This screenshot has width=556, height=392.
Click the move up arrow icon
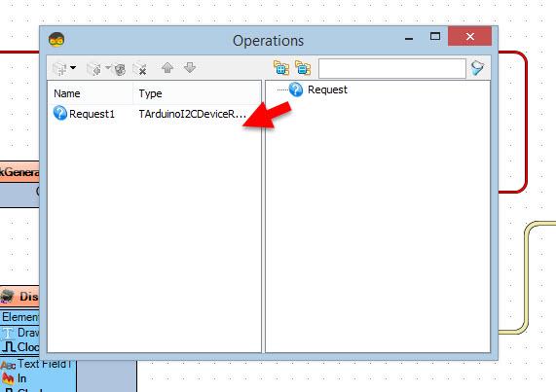[x=167, y=68]
